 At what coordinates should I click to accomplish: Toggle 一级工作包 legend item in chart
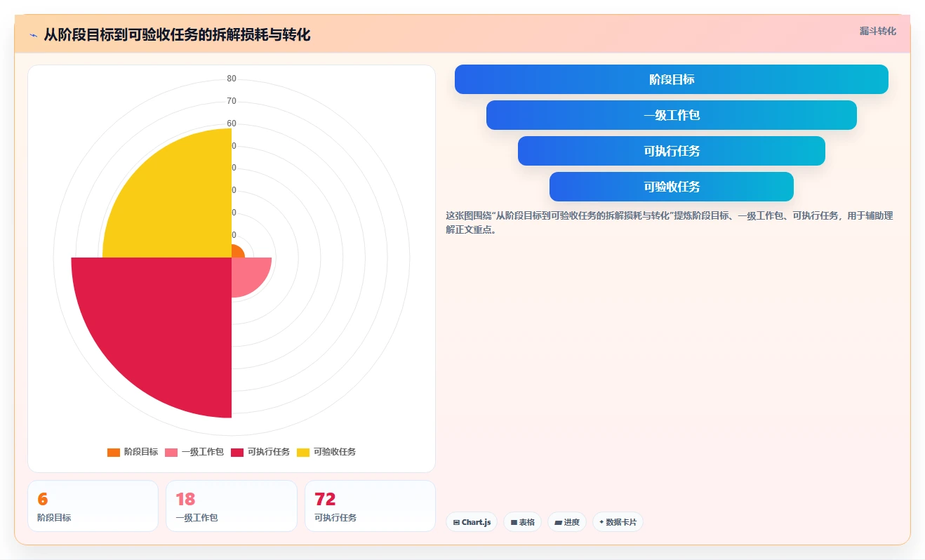click(x=194, y=452)
